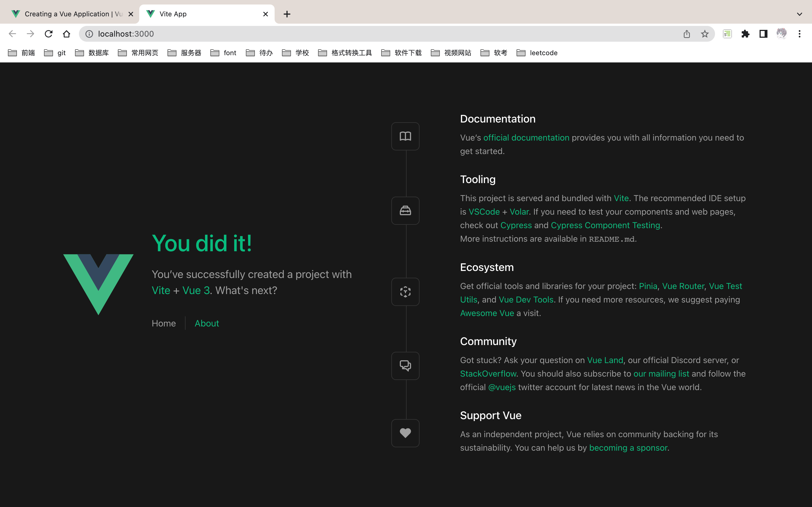Open the Extensions puzzle icon
This screenshot has height=507, width=812.
point(745,34)
